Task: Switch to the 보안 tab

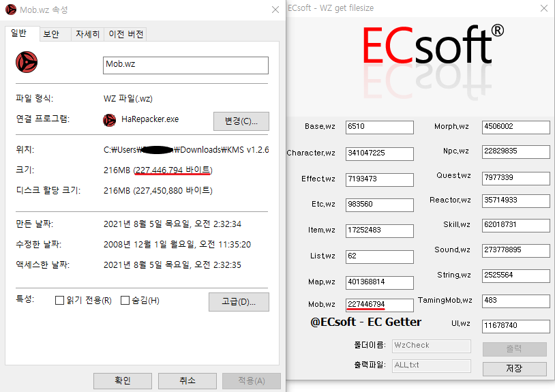Action: (x=51, y=34)
